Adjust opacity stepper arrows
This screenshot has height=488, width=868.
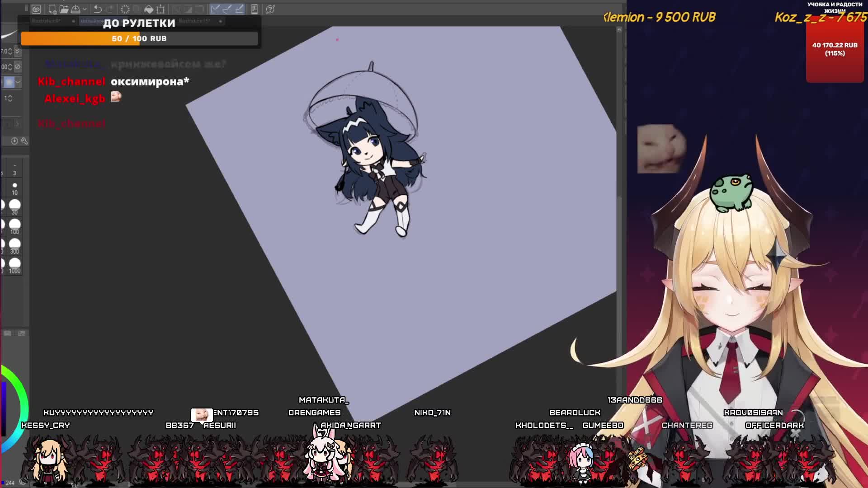(x=10, y=67)
